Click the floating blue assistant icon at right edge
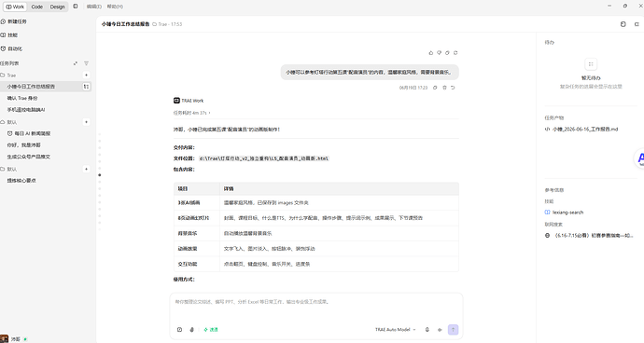 [x=639, y=158]
